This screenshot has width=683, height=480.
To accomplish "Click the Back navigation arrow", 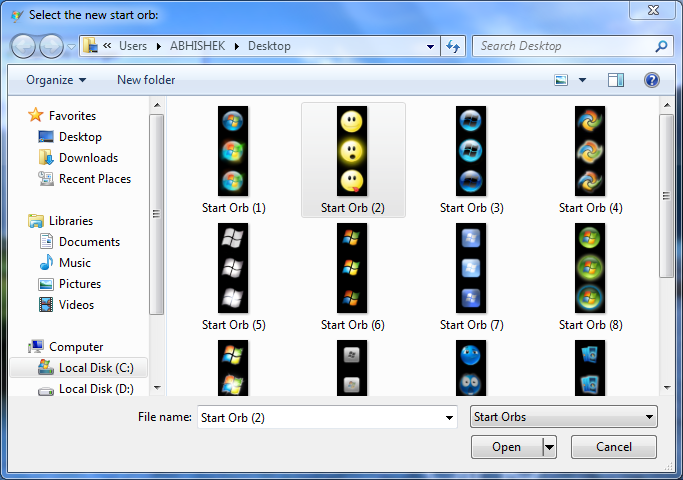I will pyautogui.click(x=23, y=46).
